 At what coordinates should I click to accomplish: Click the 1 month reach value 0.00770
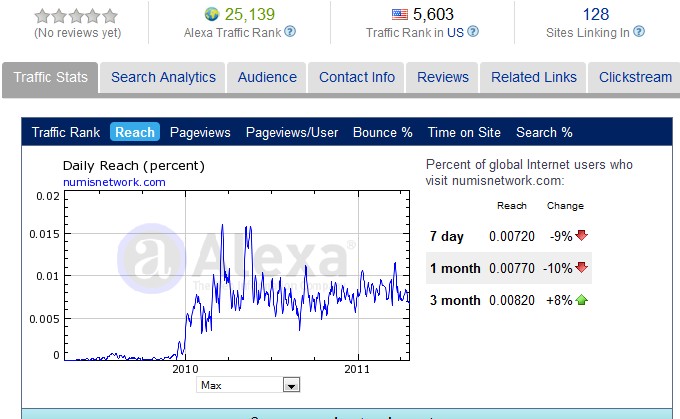click(512, 268)
